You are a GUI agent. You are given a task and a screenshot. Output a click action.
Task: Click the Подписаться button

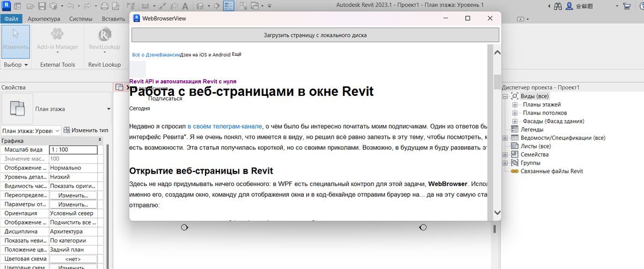[x=165, y=99]
